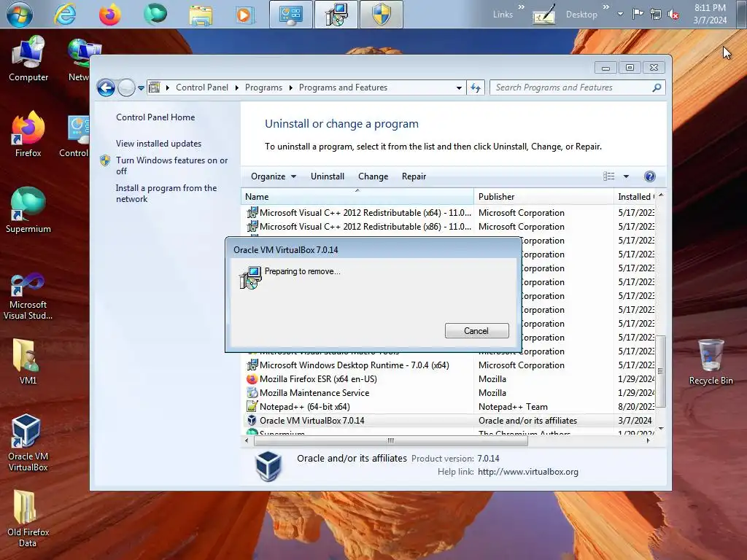Click the Control Panel breadcrumb

[202, 87]
